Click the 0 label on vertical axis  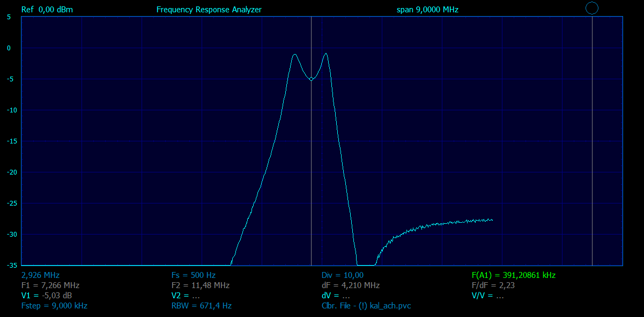9,48
